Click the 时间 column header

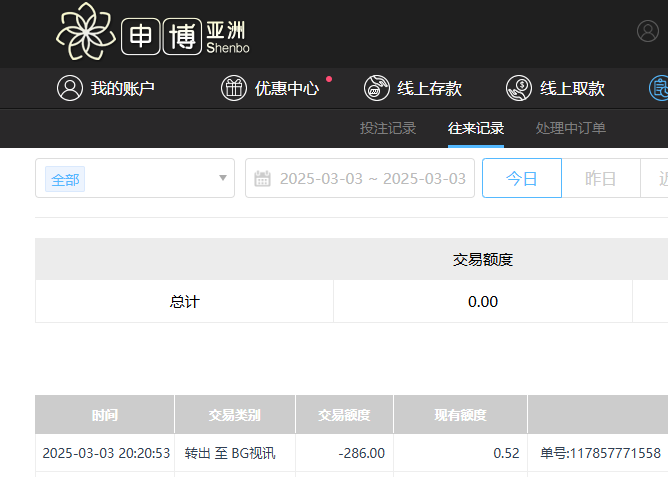[105, 415]
